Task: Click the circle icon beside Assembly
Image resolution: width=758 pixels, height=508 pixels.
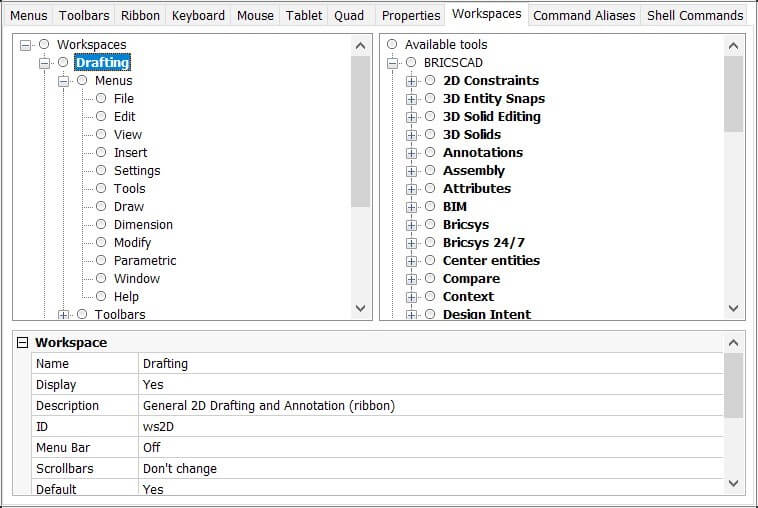Action: click(430, 170)
